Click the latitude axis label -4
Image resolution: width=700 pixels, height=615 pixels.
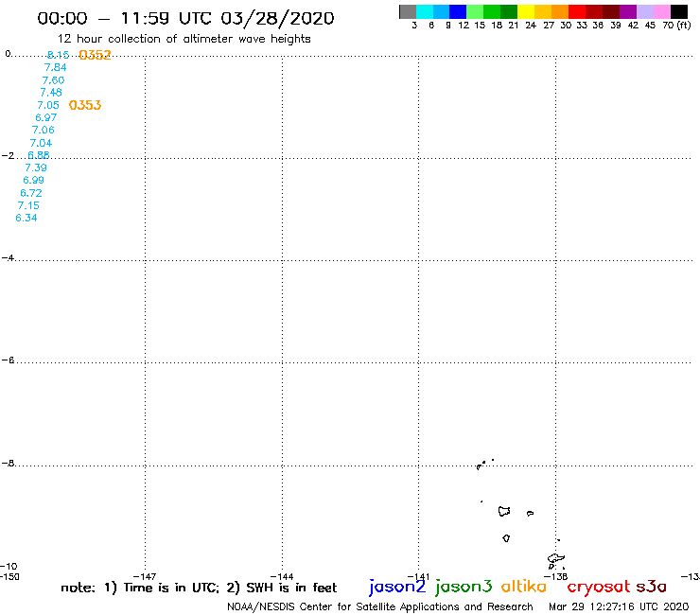(8, 257)
